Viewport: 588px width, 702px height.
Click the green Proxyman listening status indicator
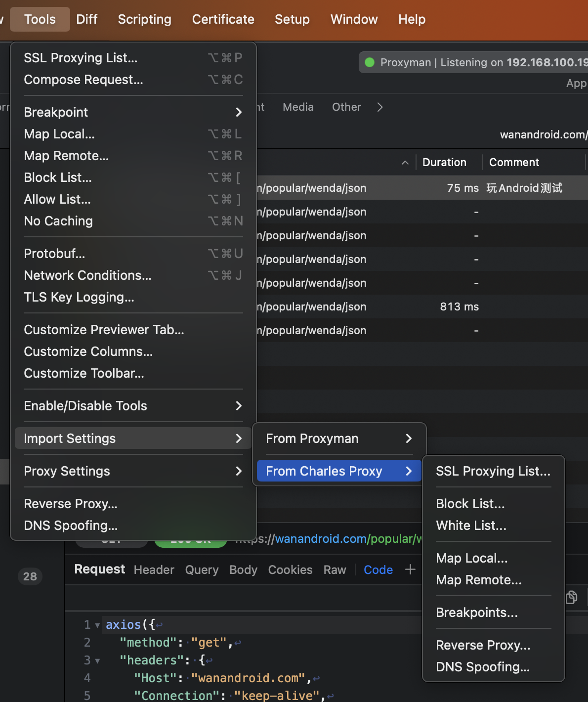click(x=369, y=62)
